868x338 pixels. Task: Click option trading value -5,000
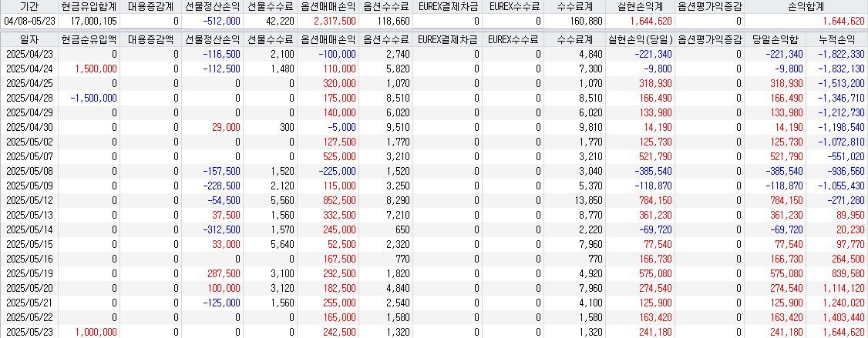[343, 127]
